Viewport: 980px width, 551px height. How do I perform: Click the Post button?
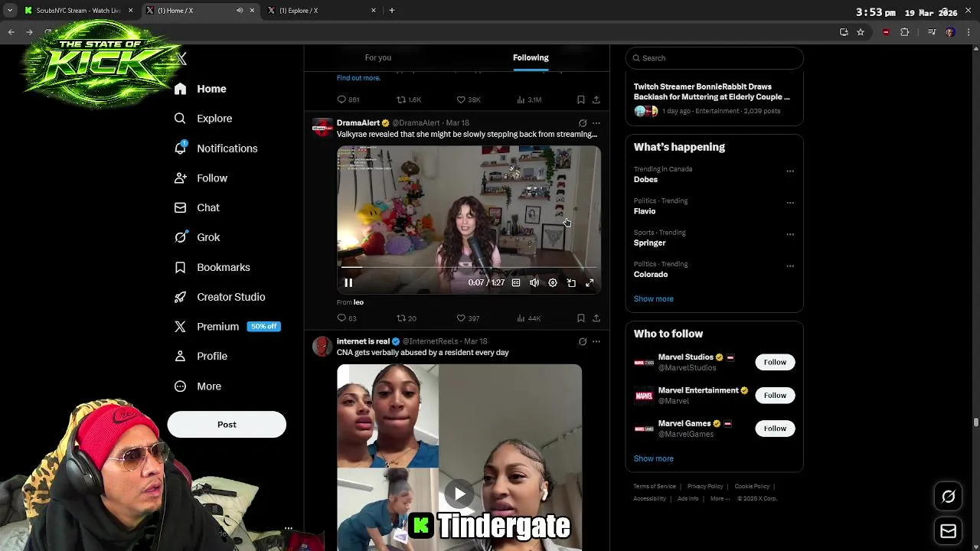coord(227,425)
